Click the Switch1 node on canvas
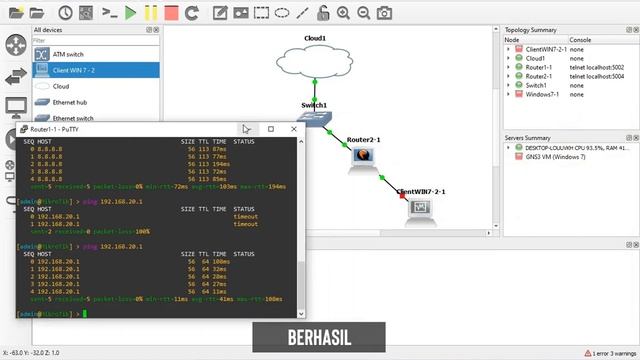Viewport: 640px width, 360px height. point(314,119)
